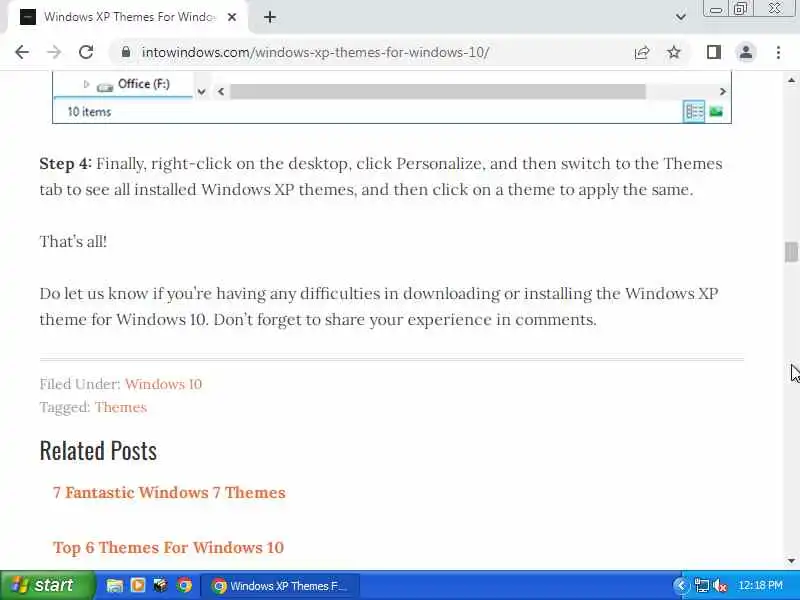
Task: Select the Windows XP Themes For Windows tab
Action: (x=128, y=17)
